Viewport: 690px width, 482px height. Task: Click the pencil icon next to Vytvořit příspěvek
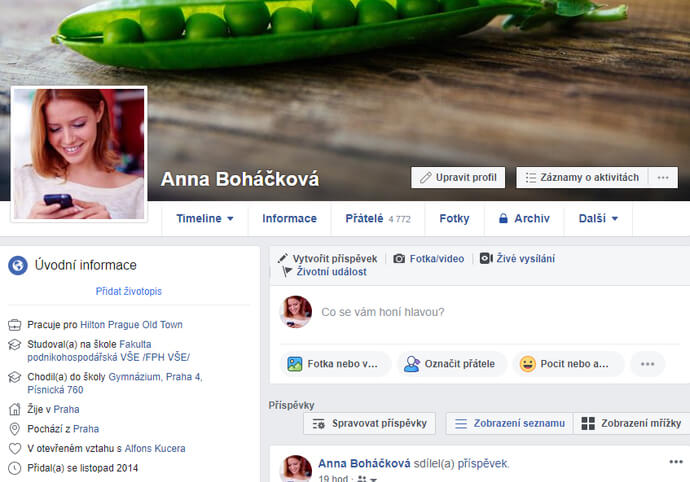(x=283, y=258)
